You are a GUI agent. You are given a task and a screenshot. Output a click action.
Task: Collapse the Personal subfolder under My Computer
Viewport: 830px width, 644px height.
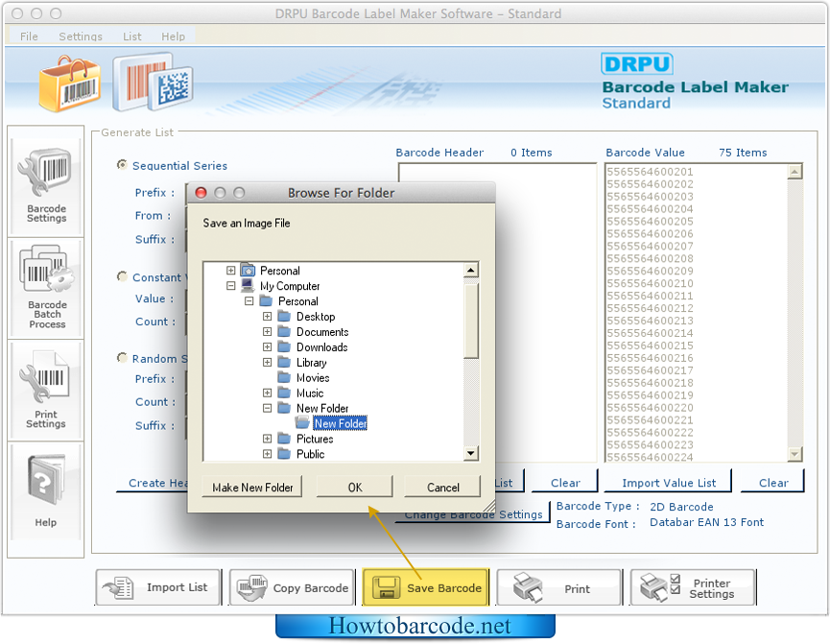click(249, 300)
